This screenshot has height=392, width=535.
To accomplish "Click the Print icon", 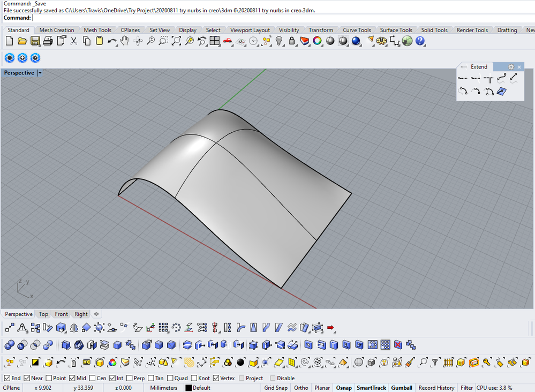I will [48, 41].
